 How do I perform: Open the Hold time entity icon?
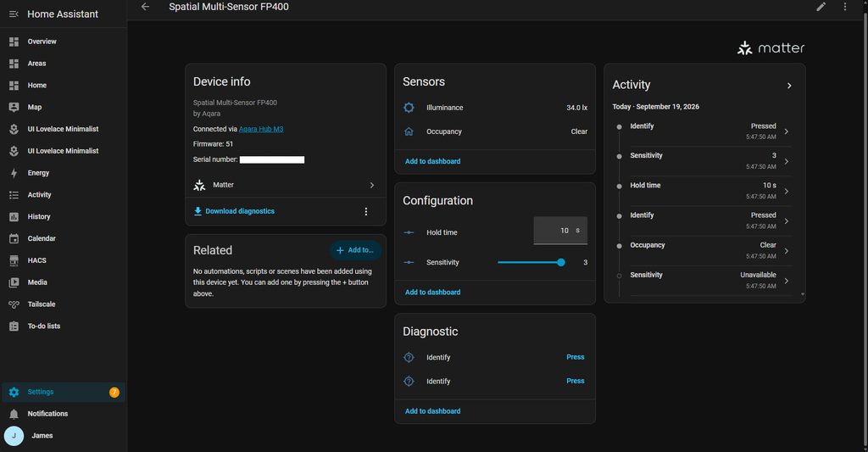pos(409,232)
